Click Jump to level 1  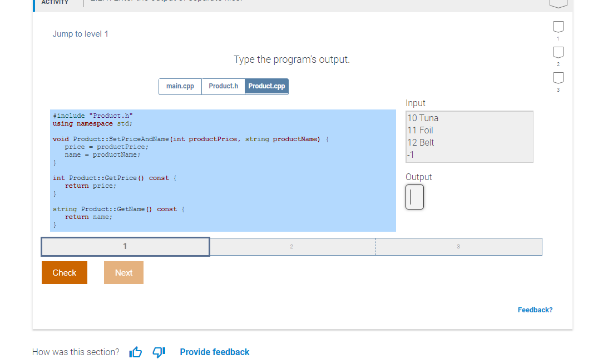point(80,34)
